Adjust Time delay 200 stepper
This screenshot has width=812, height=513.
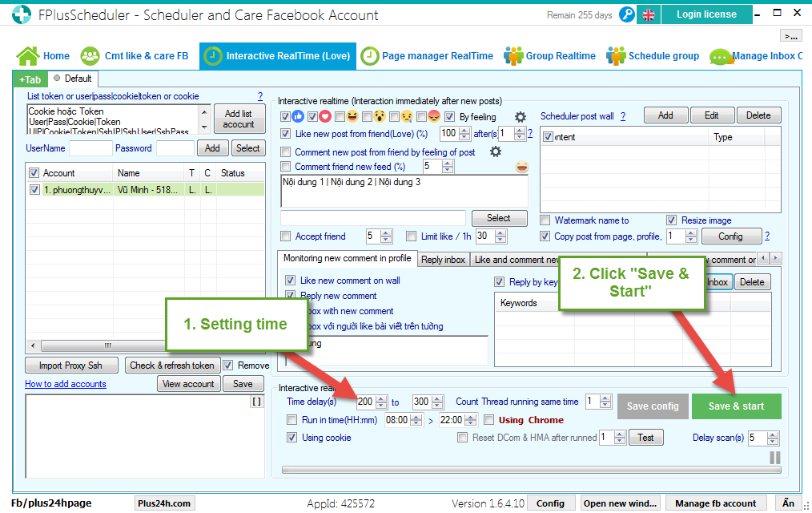(x=381, y=402)
